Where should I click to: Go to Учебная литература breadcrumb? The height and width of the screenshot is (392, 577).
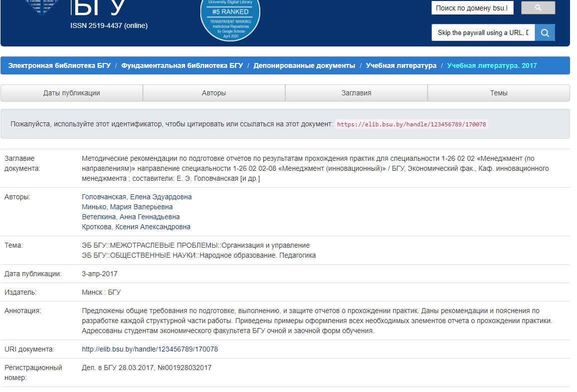[401, 65]
